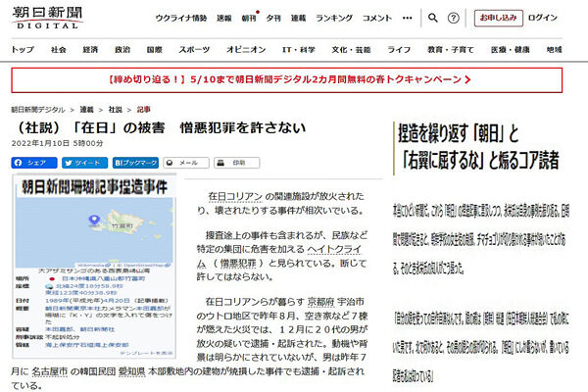Click the article headline 「在日」の被害

tap(161, 128)
